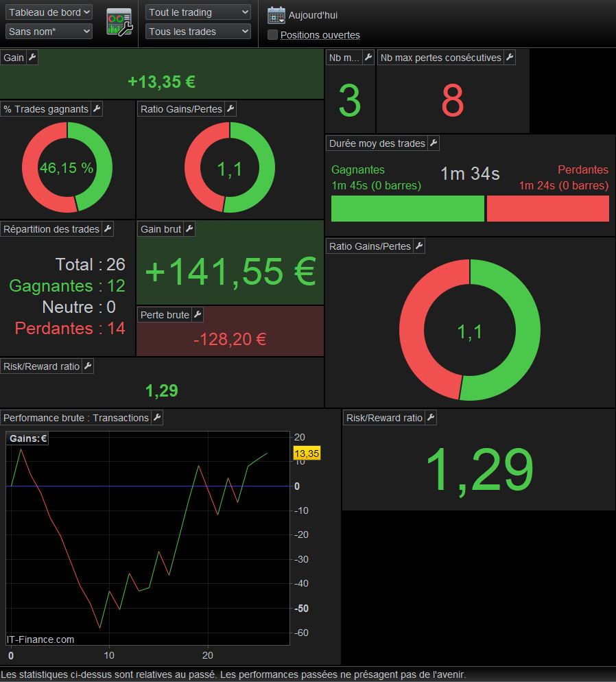
Task: Click the green 3 consecutive wins value
Action: pyautogui.click(x=350, y=100)
